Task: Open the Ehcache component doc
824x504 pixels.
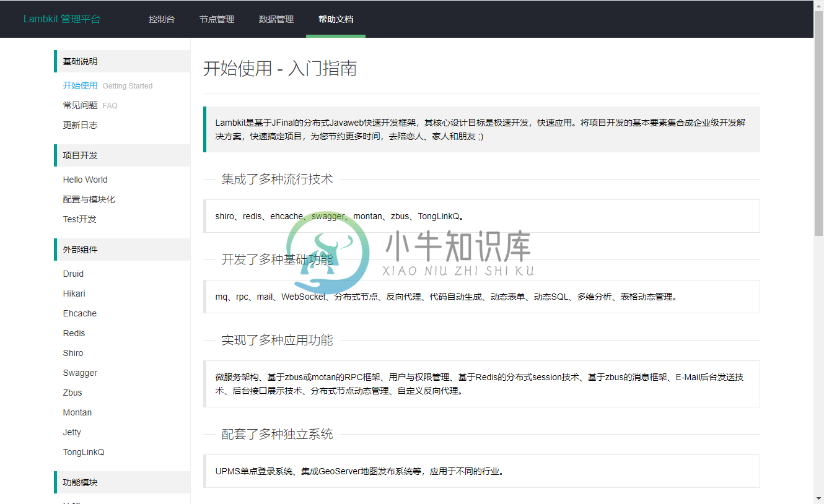Action: [80, 313]
